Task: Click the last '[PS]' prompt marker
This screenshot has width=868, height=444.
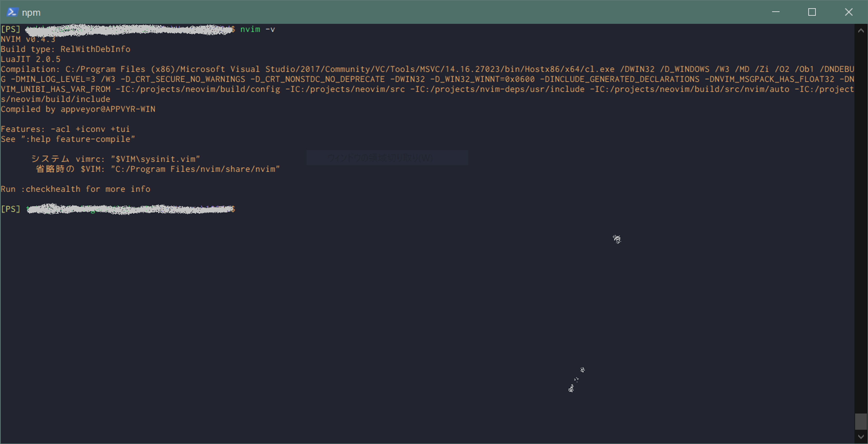Action: tap(10, 209)
